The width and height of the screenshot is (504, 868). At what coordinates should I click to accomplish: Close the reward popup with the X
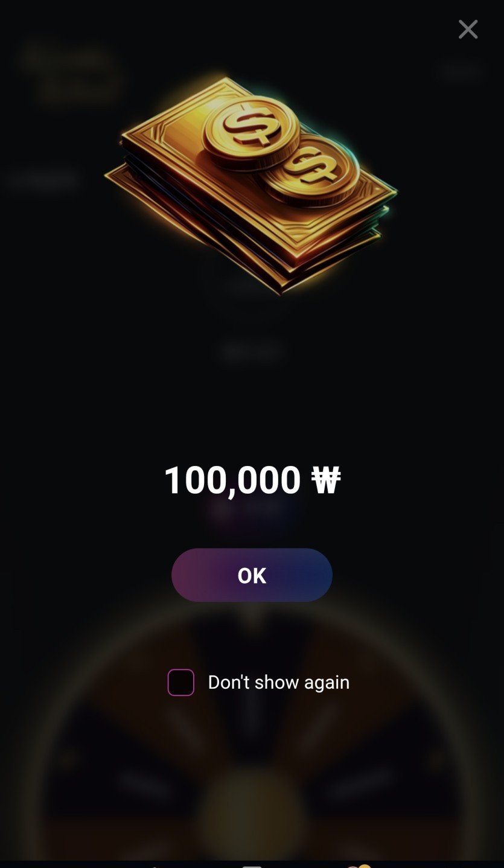coord(468,29)
